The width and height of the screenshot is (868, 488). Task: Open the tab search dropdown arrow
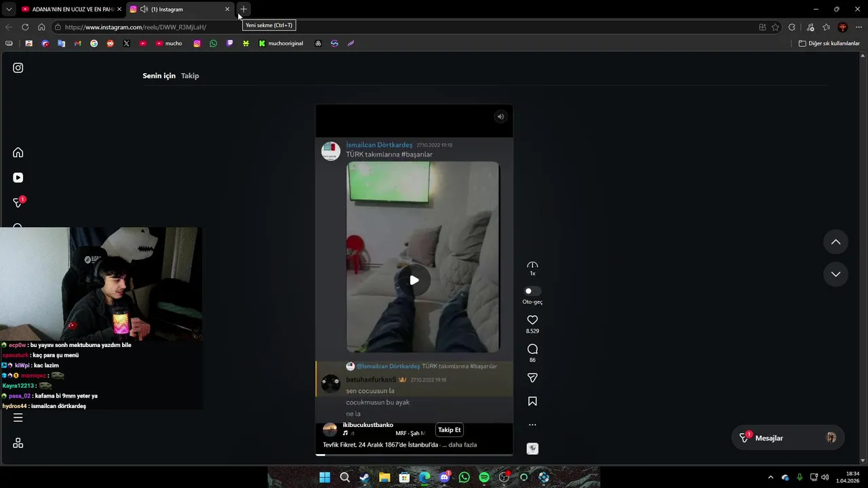(8, 9)
